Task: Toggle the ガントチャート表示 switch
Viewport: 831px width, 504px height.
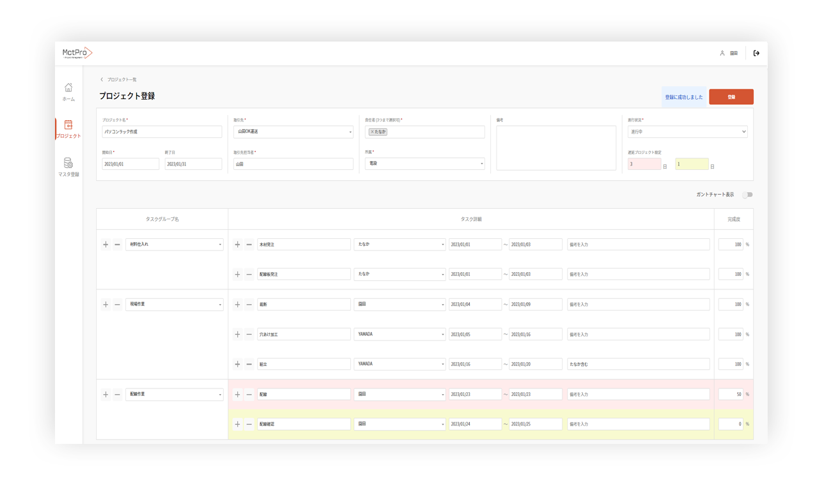Action: click(x=747, y=195)
